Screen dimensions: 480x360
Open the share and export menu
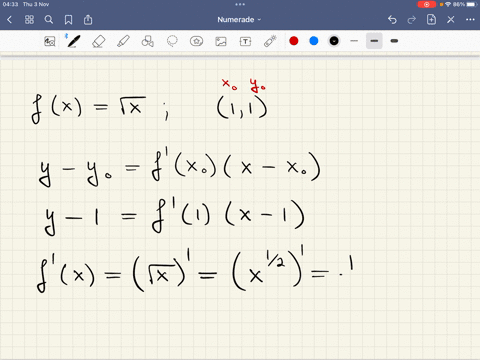click(88, 20)
